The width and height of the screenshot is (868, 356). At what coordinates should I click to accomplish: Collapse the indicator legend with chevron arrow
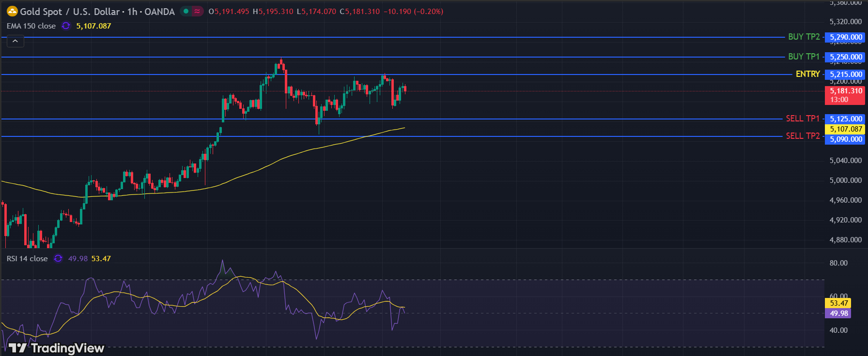[x=15, y=42]
